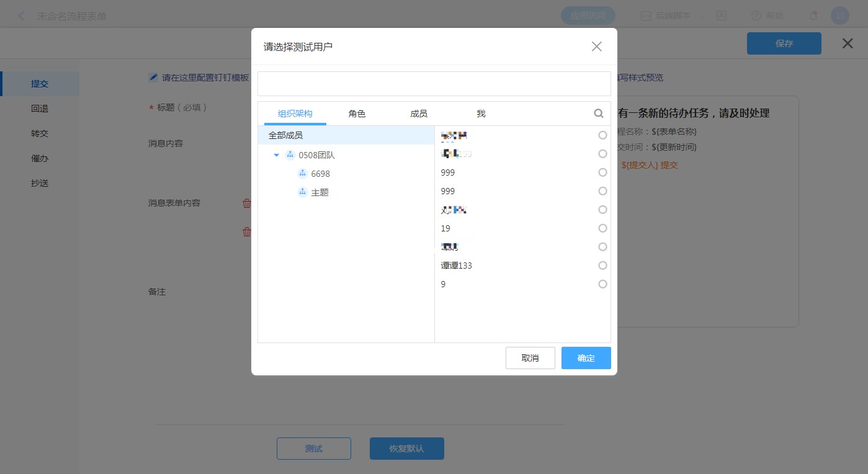
Task: Close the 请选择测试用户 dialog with the X
Action: click(x=596, y=47)
